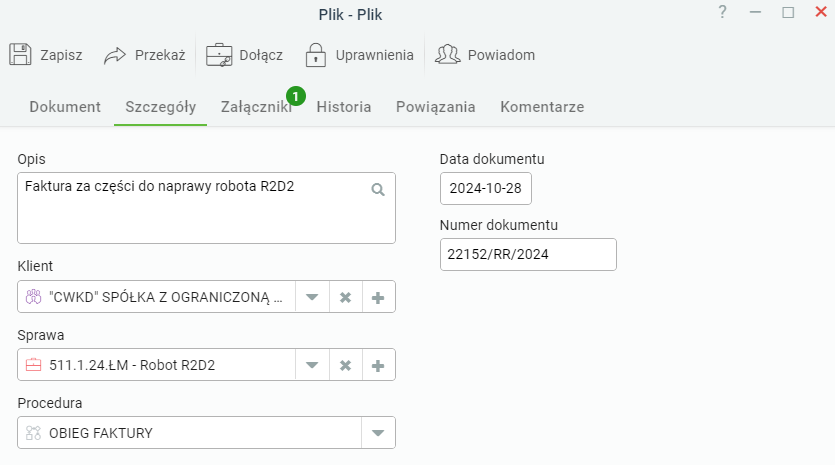Viewport: 835px width, 465px height.
Task: Clear the Sprawa field with X icon
Action: pos(346,365)
